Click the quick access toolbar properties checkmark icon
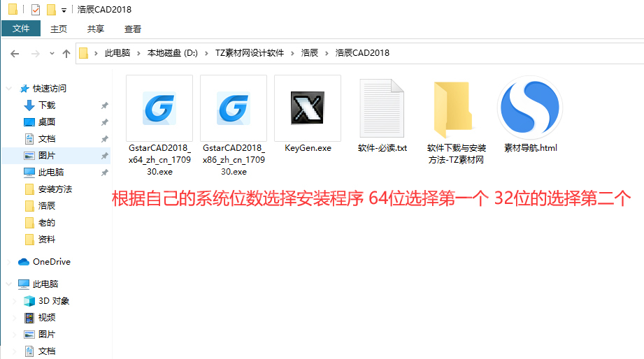This screenshot has width=644, height=359. [36, 10]
